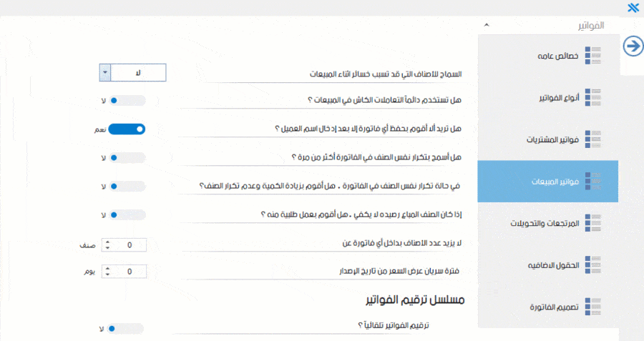Toggle create order when balance insufficient switch
This screenshot has width=644, height=341.
tap(127, 214)
